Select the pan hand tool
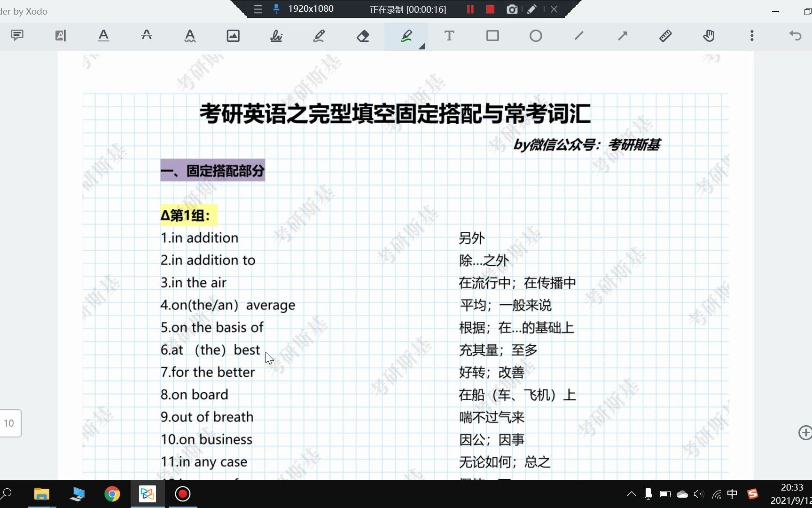Image resolution: width=812 pixels, height=508 pixels. 709,36
